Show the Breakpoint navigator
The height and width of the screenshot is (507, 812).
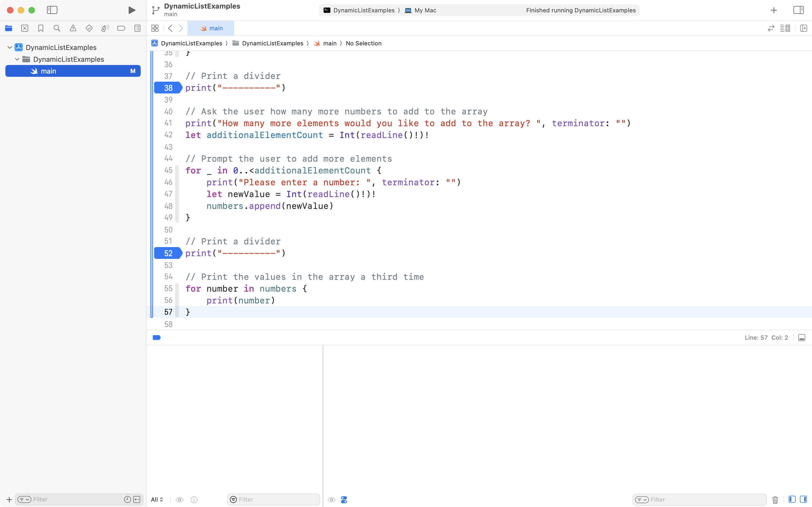pyautogui.click(x=121, y=28)
